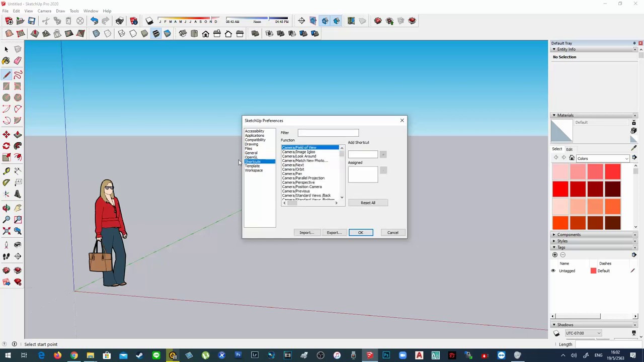This screenshot has width=644, height=362.
Task: Select the Paint Bucket tool
Action: click(6, 61)
